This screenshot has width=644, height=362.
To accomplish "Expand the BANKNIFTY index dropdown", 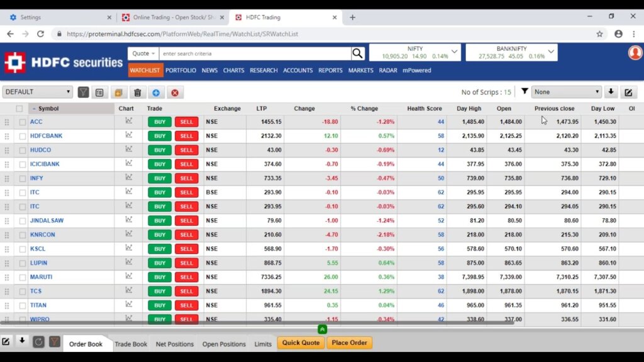I will 551,52.
